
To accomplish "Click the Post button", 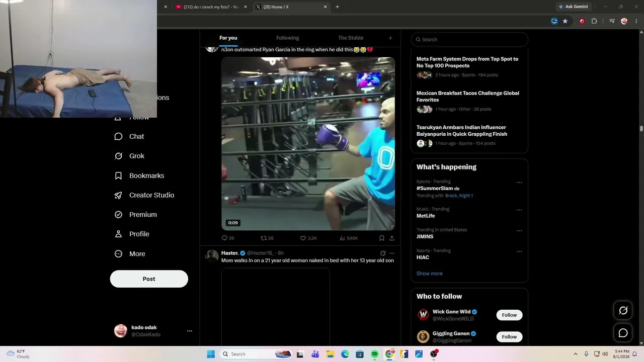I will 149,279.
